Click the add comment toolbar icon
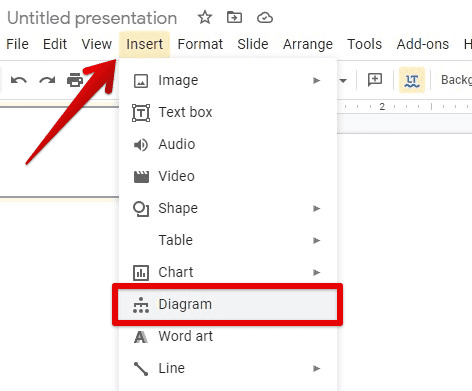The image size is (472, 391). click(375, 80)
